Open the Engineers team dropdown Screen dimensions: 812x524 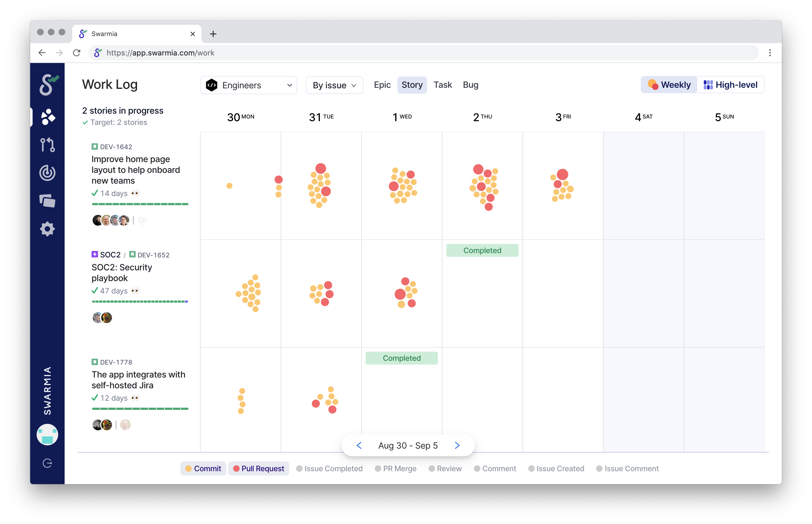pyautogui.click(x=249, y=85)
